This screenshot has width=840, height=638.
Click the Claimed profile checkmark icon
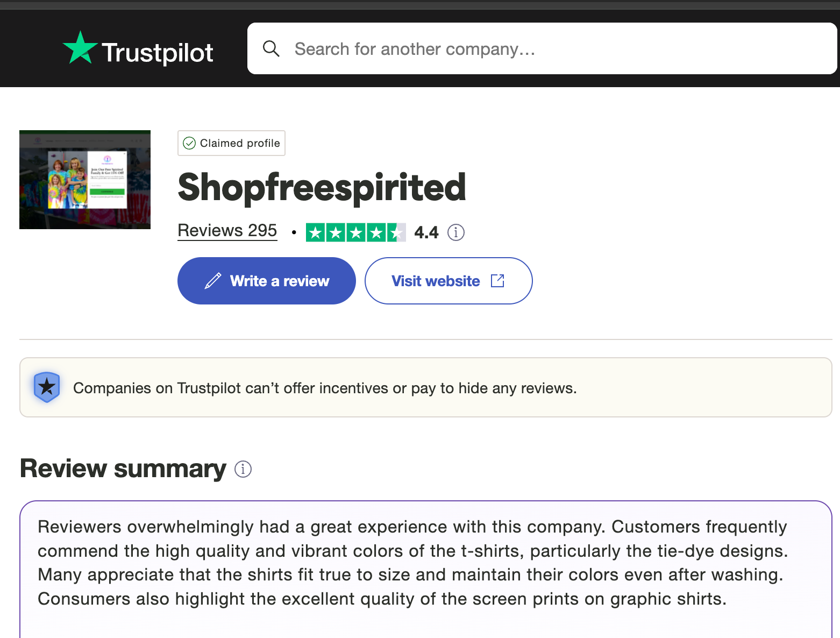click(189, 143)
